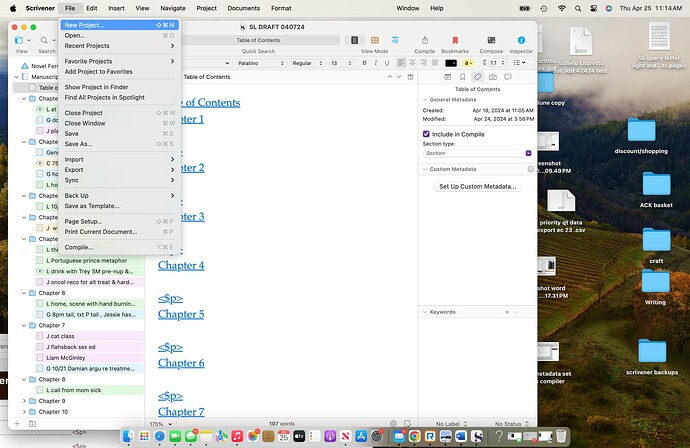Follow the Chapter 6 link

181,363
